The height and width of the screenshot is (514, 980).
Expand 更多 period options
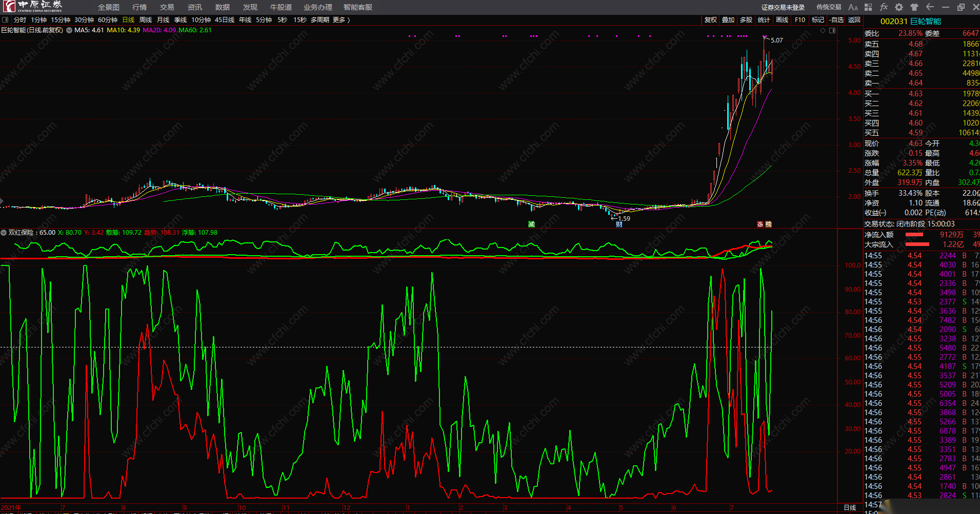click(x=341, y=20)
